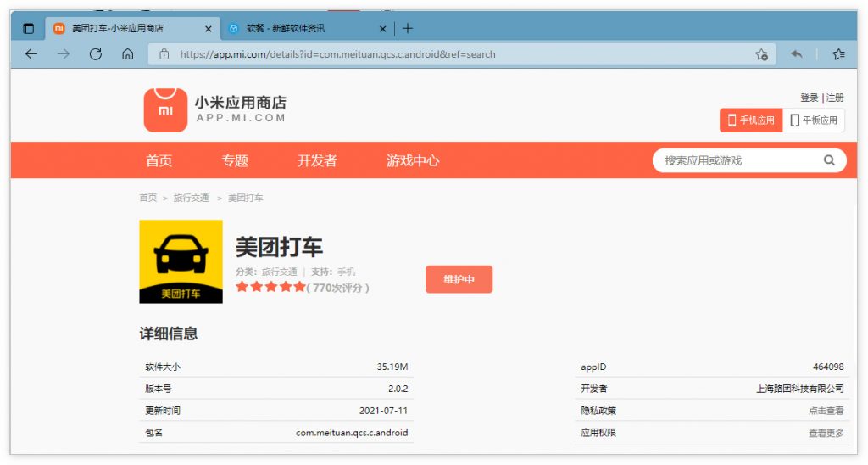Click the site lock icon
Image resolution: width=868 pixels, height=465 pixels.
(x=164, y=53)
